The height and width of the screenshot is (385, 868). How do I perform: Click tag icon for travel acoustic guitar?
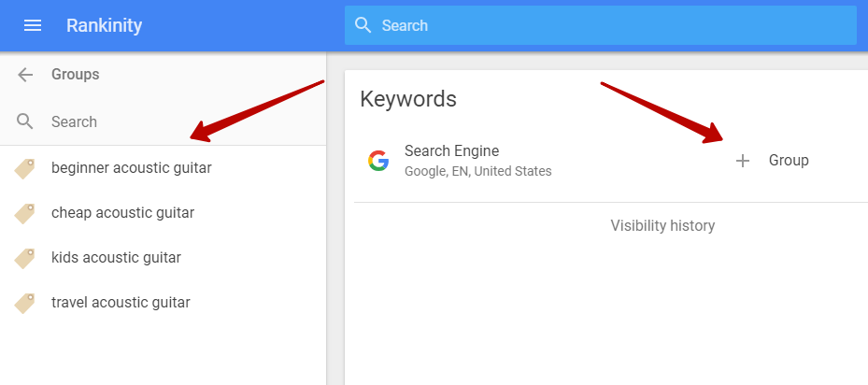(x=24, y=303)
